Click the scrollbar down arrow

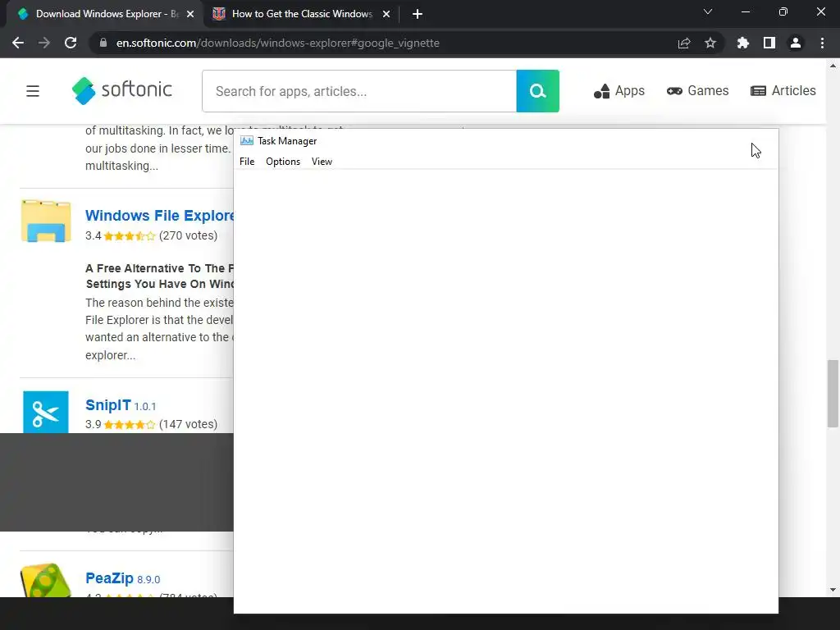(833, 590)
